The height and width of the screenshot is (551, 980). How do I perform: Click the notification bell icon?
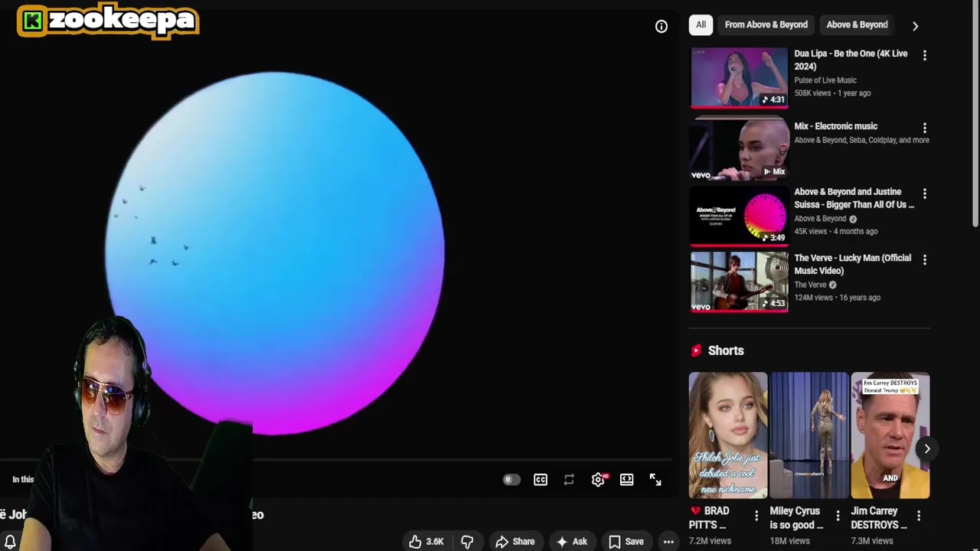pos(10,542)
